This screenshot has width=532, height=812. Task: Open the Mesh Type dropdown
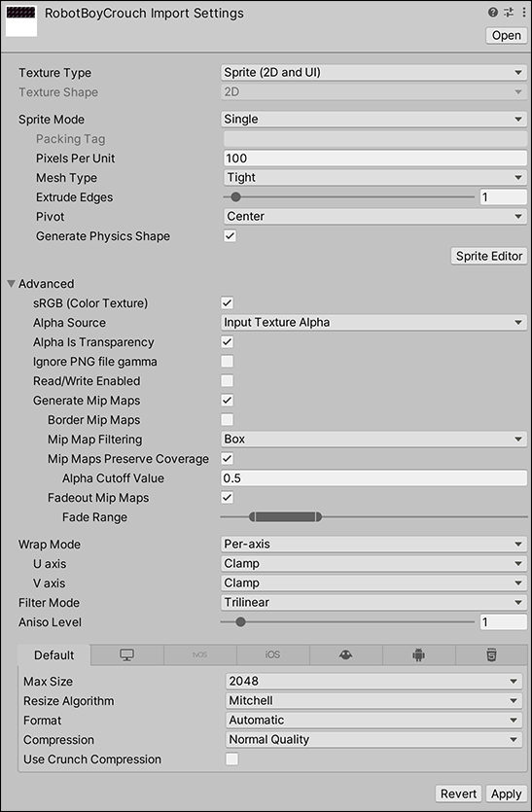click(375, 178)
